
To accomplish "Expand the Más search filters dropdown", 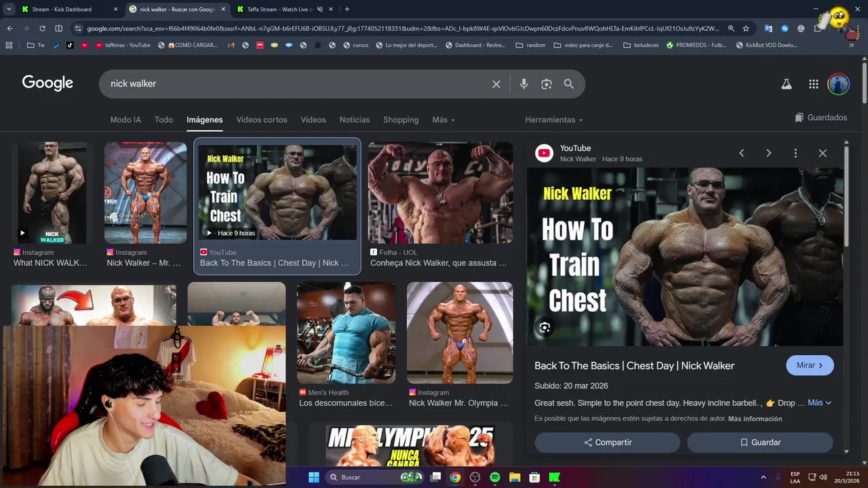I will click(x=443, y=120).
